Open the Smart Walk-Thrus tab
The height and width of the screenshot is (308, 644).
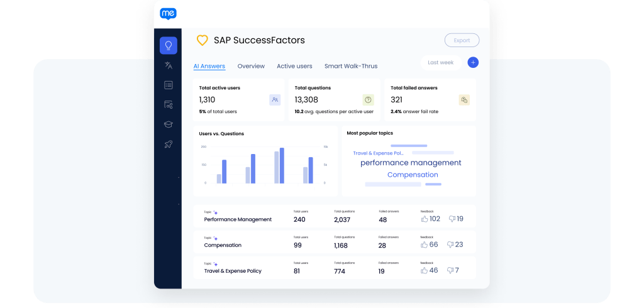(350, 66)
